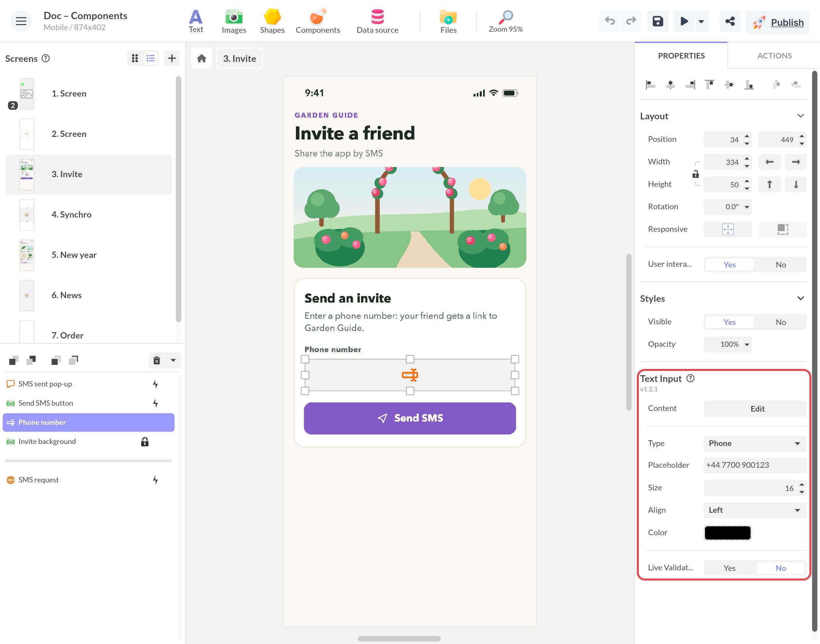This screenshot has width=820, height=644.
Task: Select the Send SMS button layer
Action: pyautogui.click(x=89, y=403)
